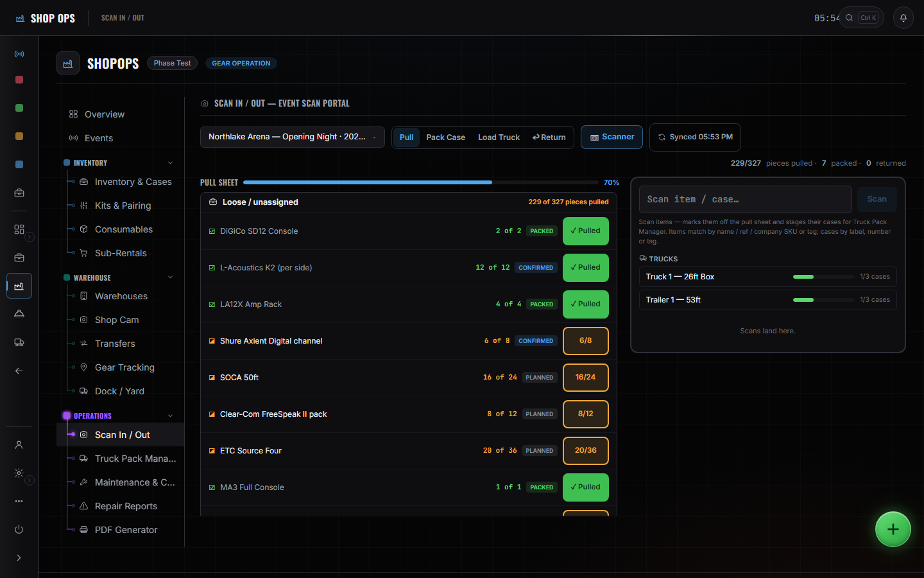Viewport: 924px width, 578px height.
Task: Open the active factory chart icon in left rail
Action: 19,286
